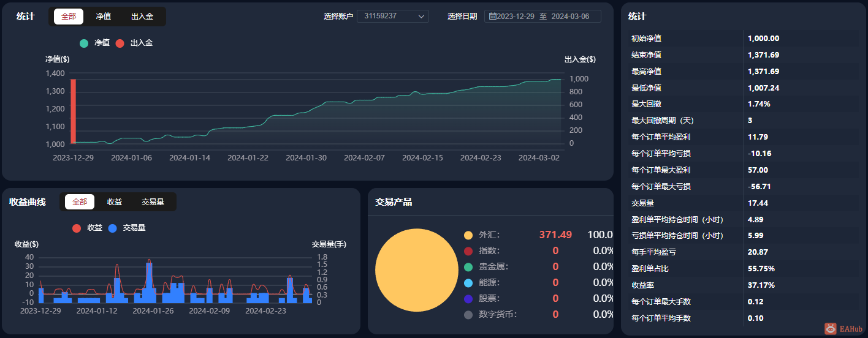Image resolution: width=868 pixels, height=338 pixels.
Task: Click the yellow pie chart
Action: point(417,270)
